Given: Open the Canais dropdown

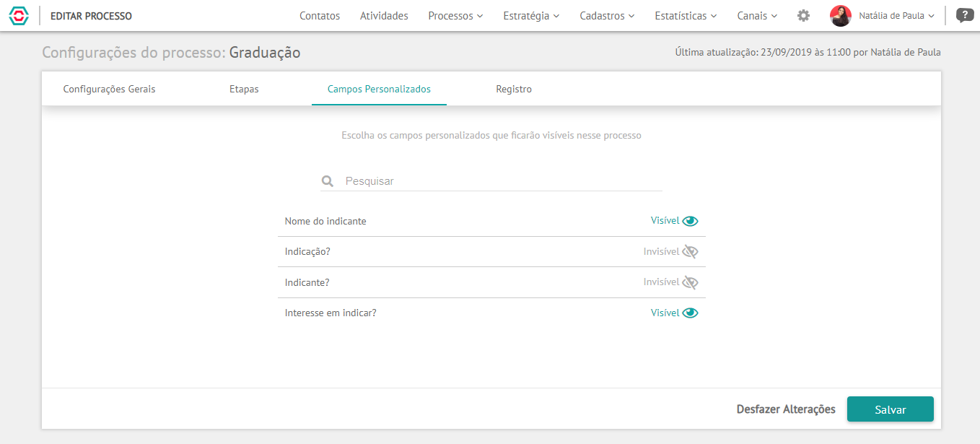Looking at the screenshot, I should tap(757, 15).
